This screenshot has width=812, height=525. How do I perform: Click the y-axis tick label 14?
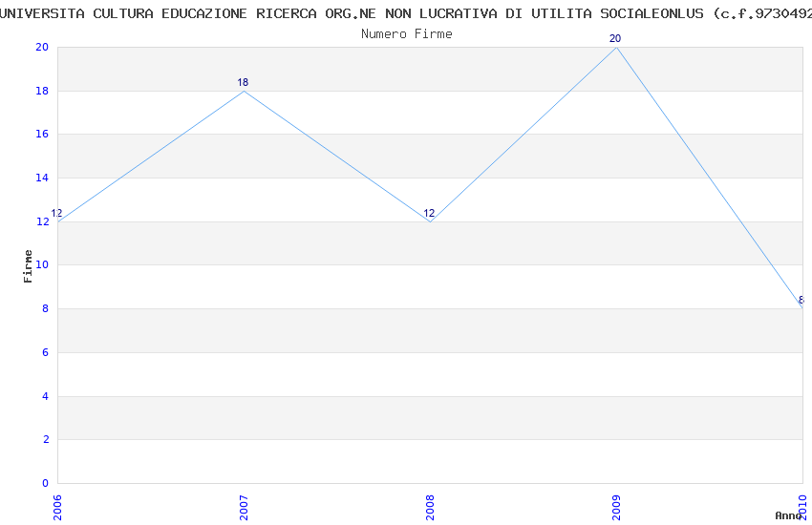(42, 178)
